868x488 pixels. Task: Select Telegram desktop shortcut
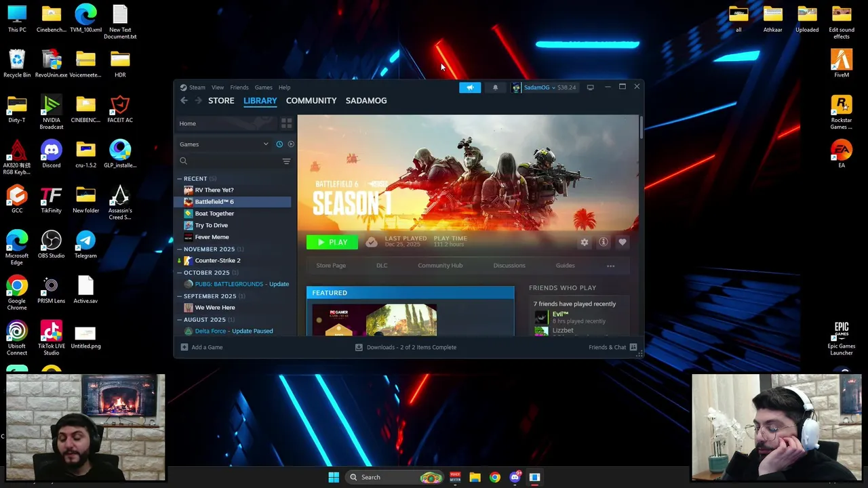click(85, 245)
